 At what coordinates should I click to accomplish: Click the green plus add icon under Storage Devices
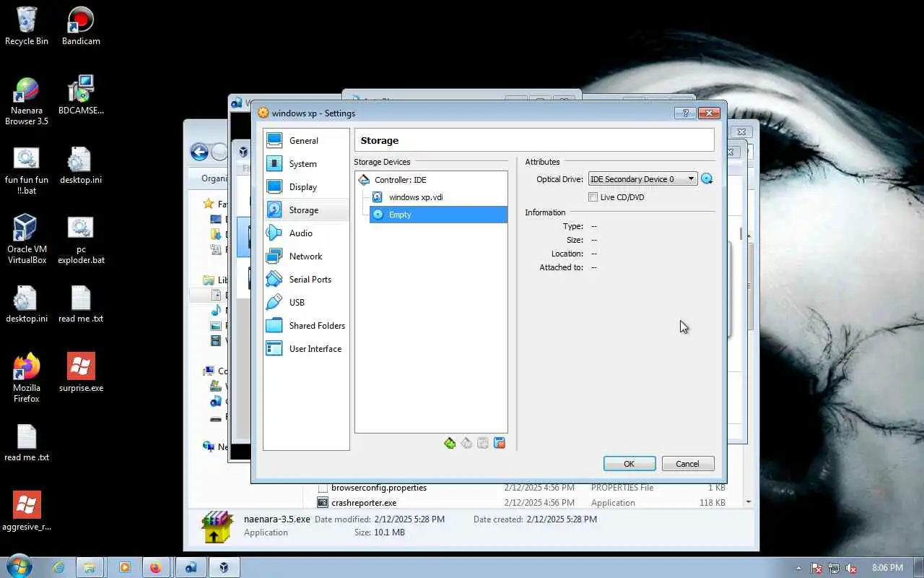pyautogui.click(x=450, y=443)
